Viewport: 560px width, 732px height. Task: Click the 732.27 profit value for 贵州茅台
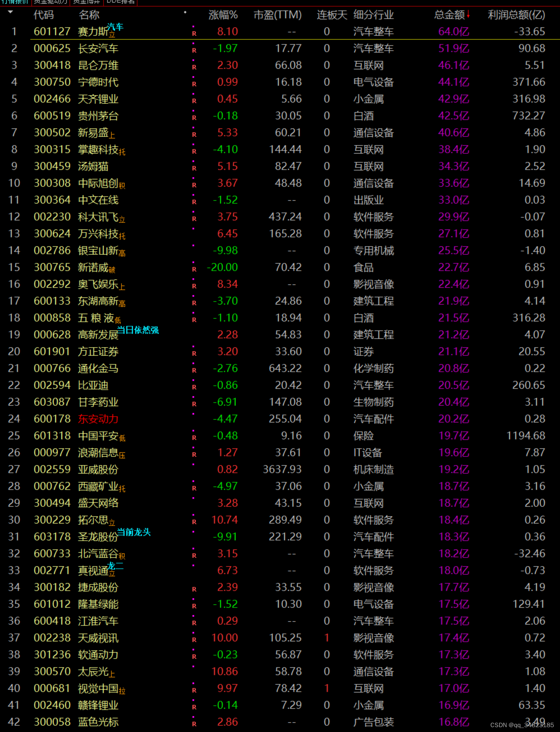(x=529, y=116)
